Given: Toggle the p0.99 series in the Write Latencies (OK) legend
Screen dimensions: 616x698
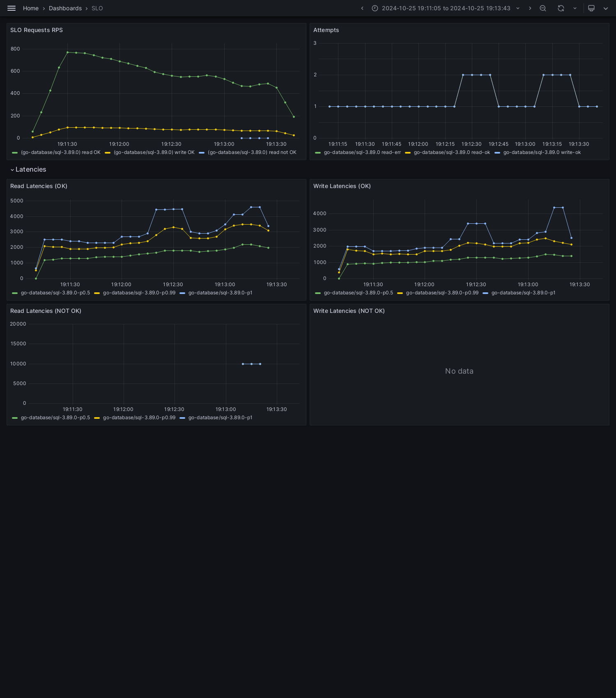Looking at the screenshot, I should pyautogui.click(x=442, y=293).
